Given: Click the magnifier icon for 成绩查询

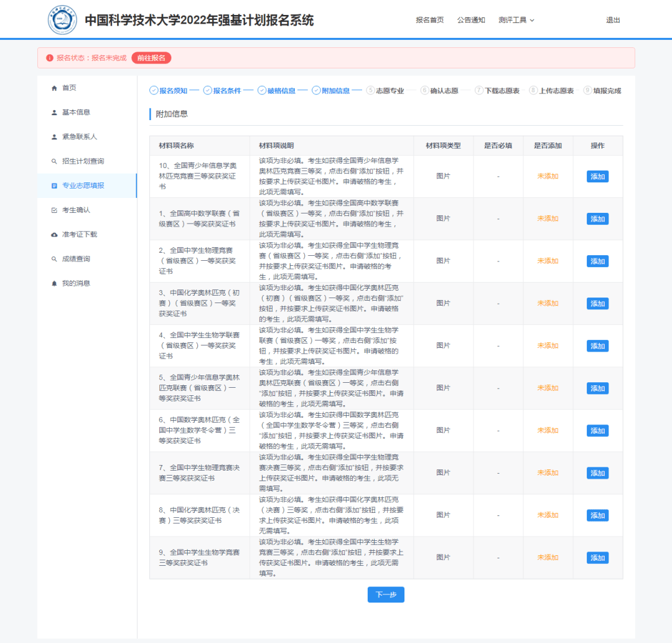Looking at the screenshot, I should click(x=54, y=259).
